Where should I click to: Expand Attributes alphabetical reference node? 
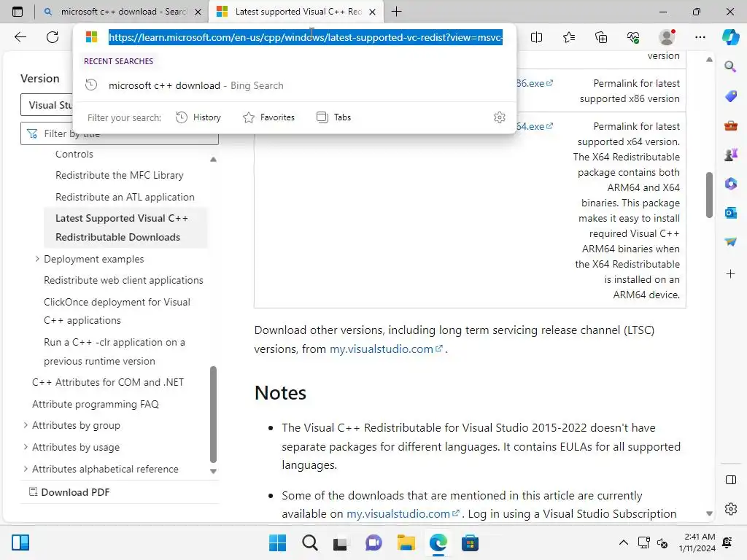click(x=26, y=469)
